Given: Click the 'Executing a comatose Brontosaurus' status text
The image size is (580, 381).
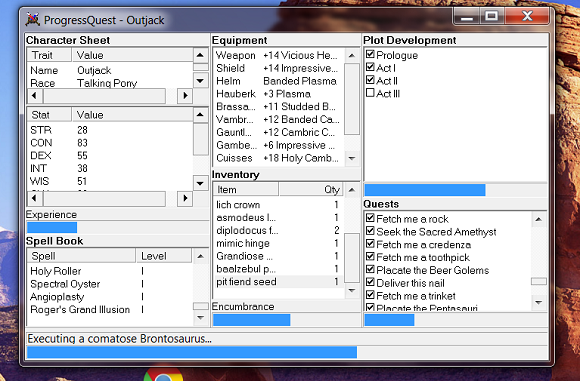Looking at the screenshot, I should pyautogui.click(x=119, y=339).
